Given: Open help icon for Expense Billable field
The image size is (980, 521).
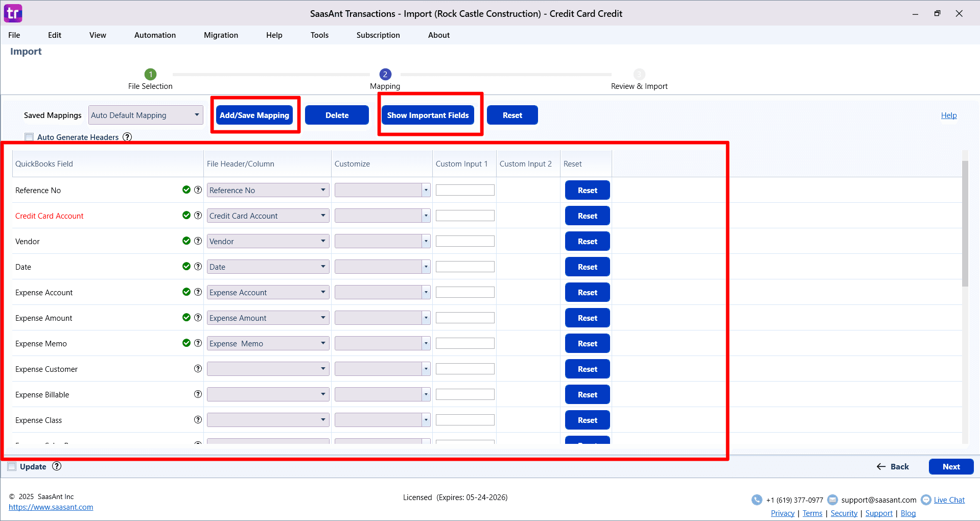Looking at the screenshot, I should 198,394.
